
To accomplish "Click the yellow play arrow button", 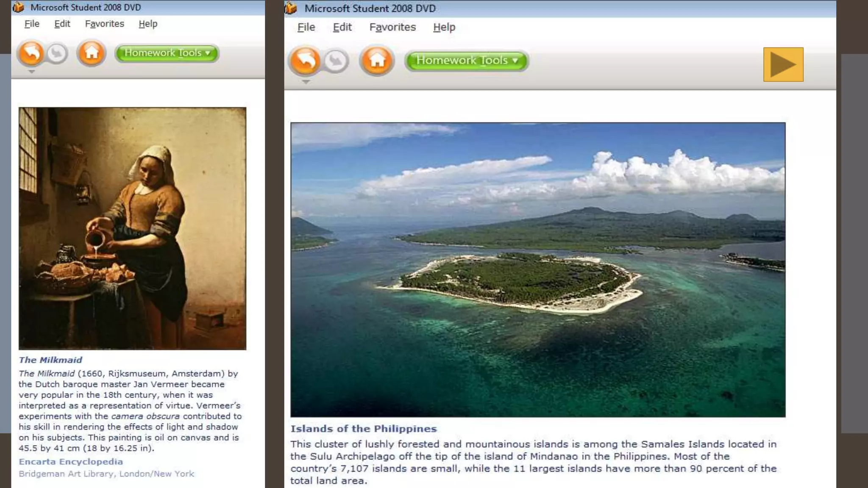I will click(x=783, y=64).
